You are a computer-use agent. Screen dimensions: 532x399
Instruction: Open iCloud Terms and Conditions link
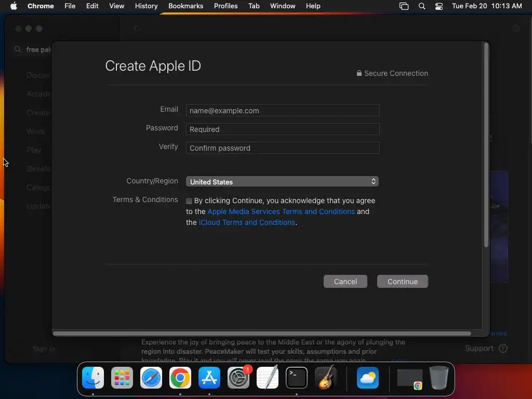click(x=247, y=222)
